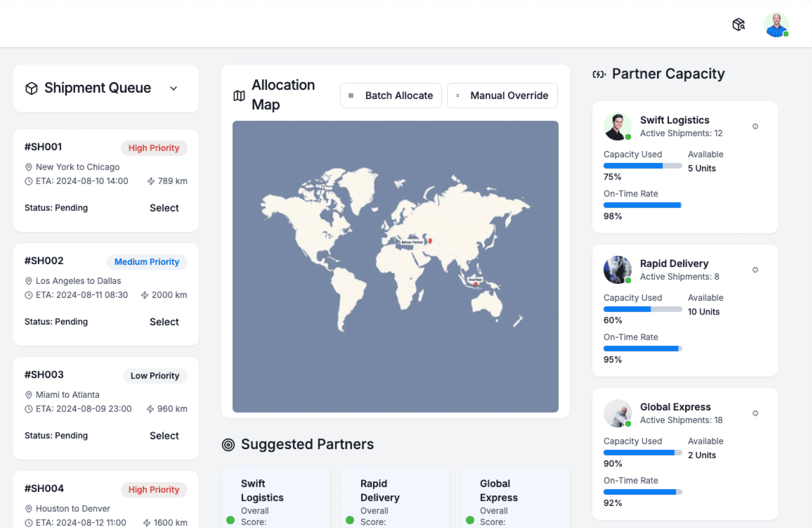Viewport: 812px width, 528px height.
Task: Select shipment #SH002 Los Angeles to Dallas
Action: 164,322
